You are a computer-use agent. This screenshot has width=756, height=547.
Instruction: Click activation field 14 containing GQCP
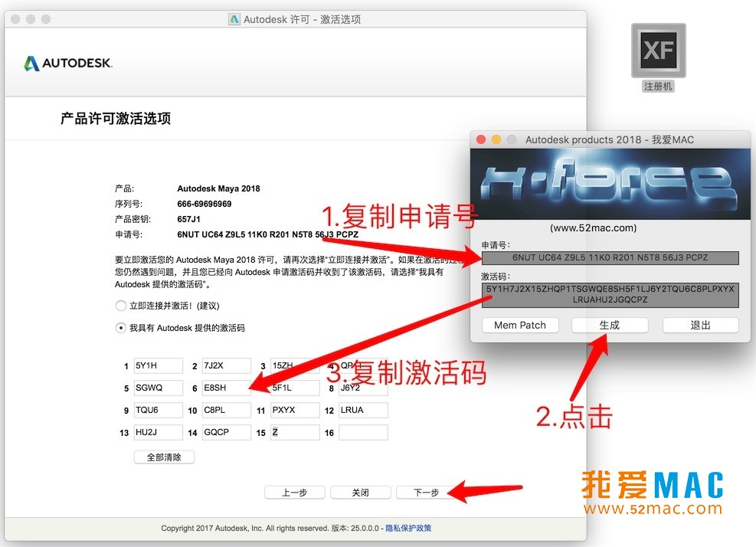[x=227, y=432]
